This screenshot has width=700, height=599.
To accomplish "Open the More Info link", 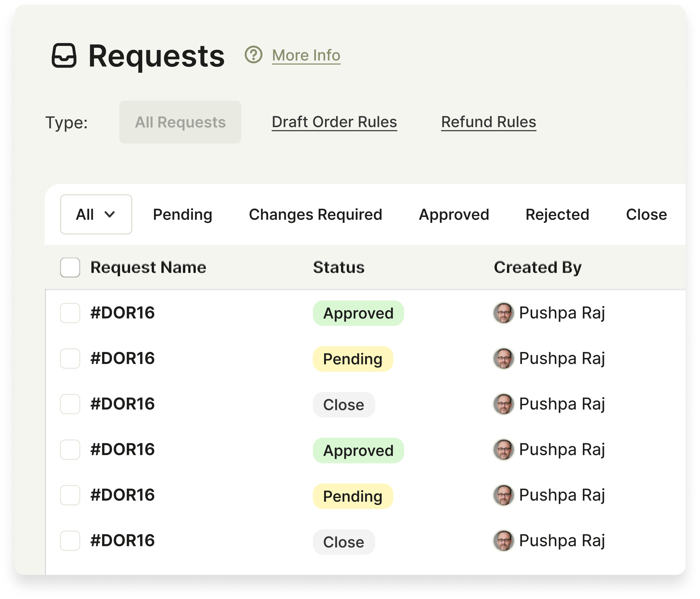I will tap(305, 55).
